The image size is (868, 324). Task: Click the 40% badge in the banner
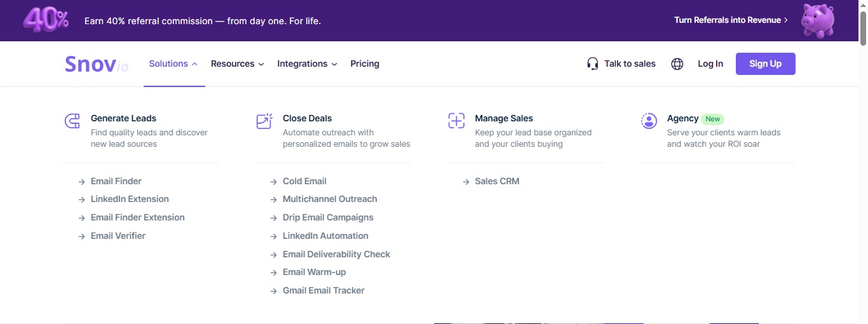[x=46, y=20]
